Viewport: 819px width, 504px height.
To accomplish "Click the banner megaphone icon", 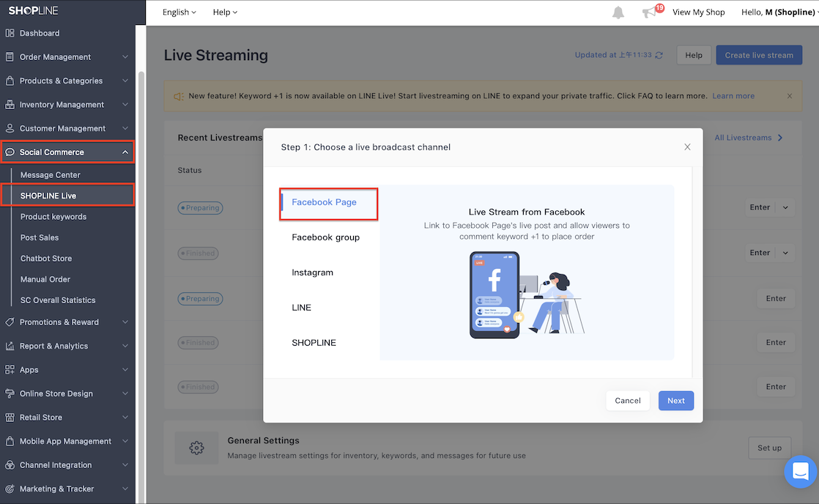I will pos(179,97).
